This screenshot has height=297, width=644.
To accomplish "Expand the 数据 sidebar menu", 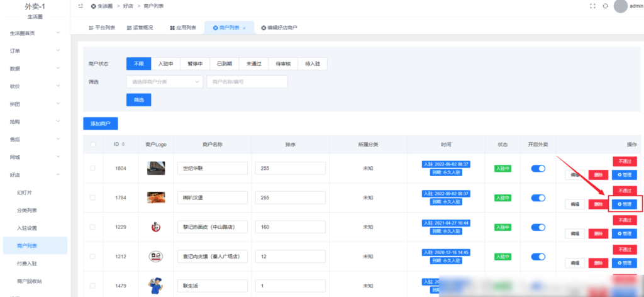I will (35, 69).
